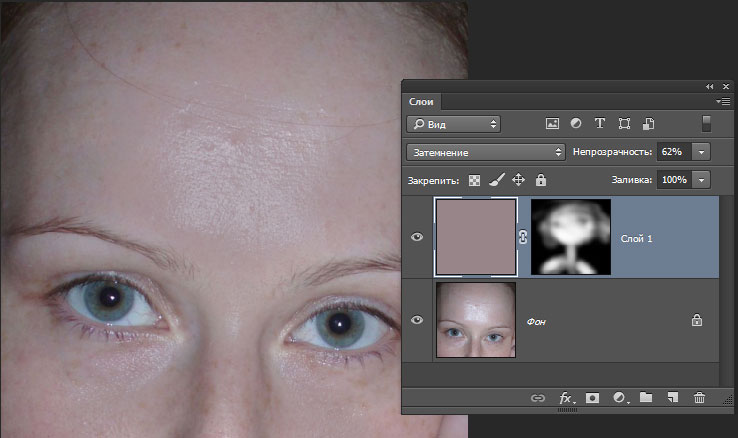738x438 pixels.
Task: Delete layer using the trash icon
Action: [699, 398]
